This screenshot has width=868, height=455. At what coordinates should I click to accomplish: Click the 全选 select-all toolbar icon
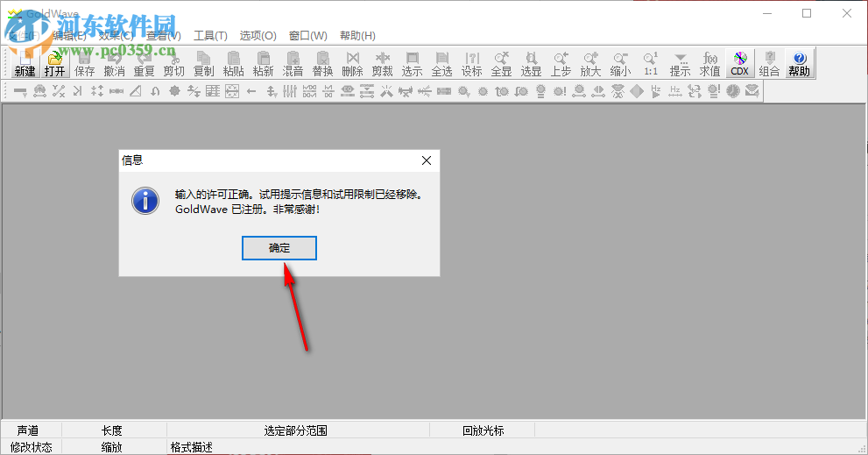pos(441,64)
